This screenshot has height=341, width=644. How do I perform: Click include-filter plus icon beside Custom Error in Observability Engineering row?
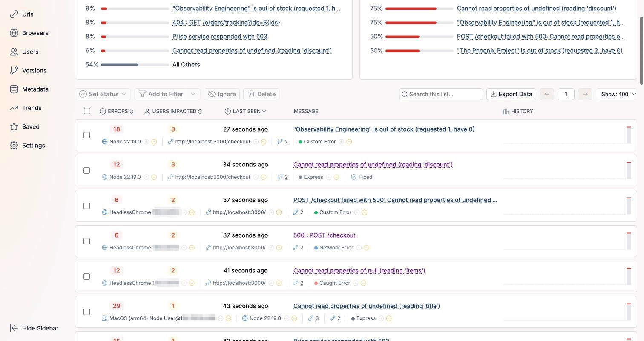tap(341, 142)
